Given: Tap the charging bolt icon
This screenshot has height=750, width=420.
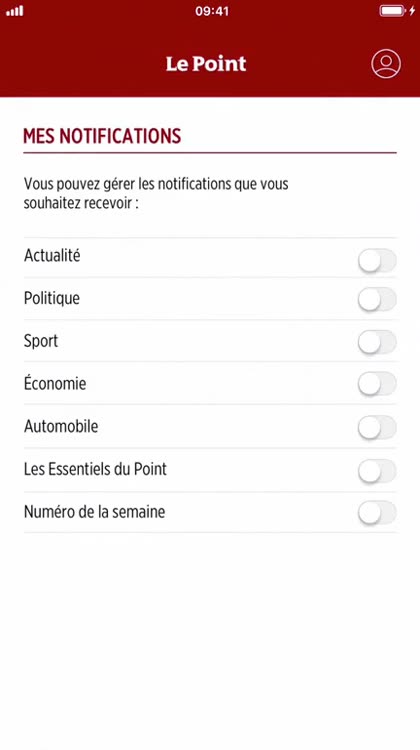Looking at the screenshot, I should pos(412,11).
